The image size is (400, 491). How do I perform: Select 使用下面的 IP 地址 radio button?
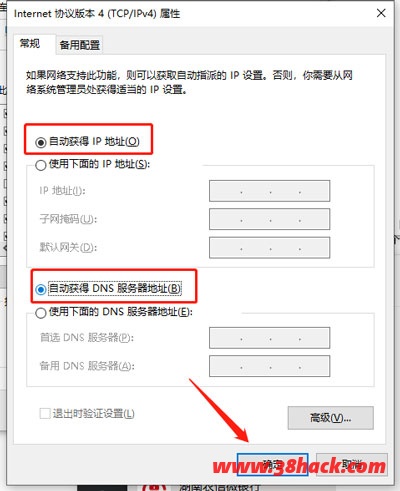(41, 165)
